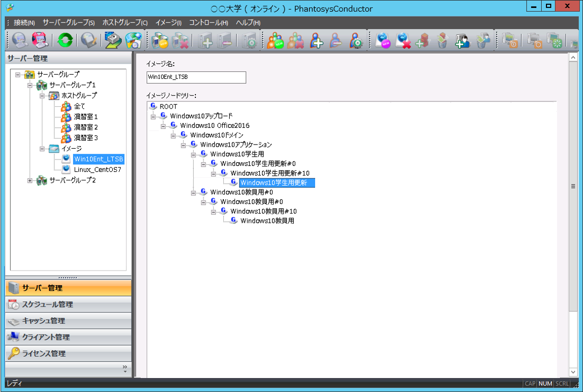
Task: Create a new image via toolbar icon
Action: point(383,40)
